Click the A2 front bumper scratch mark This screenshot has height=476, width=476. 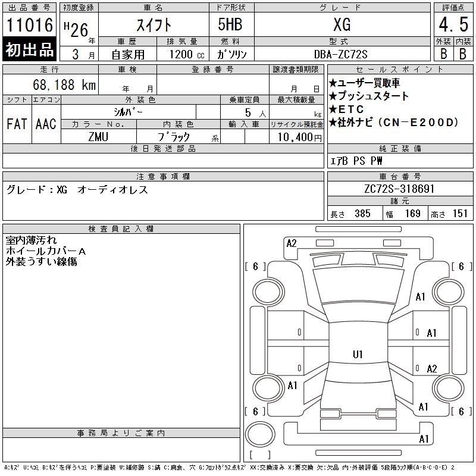pyautogui.click(x=292, y=243)
